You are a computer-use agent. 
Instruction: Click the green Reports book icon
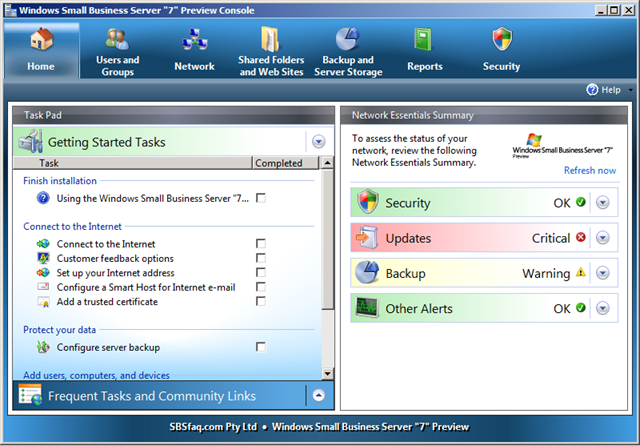(x=424, y=41)
